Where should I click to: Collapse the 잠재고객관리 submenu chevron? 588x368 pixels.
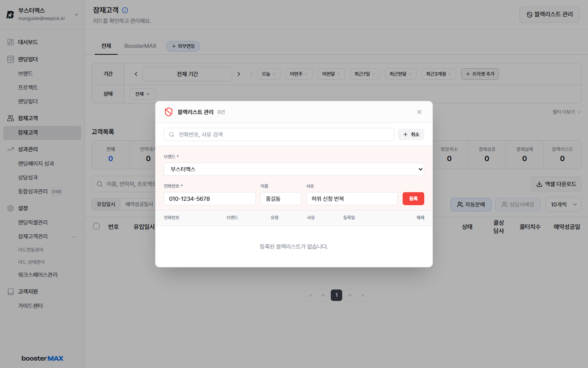click(x=74, y=237)
